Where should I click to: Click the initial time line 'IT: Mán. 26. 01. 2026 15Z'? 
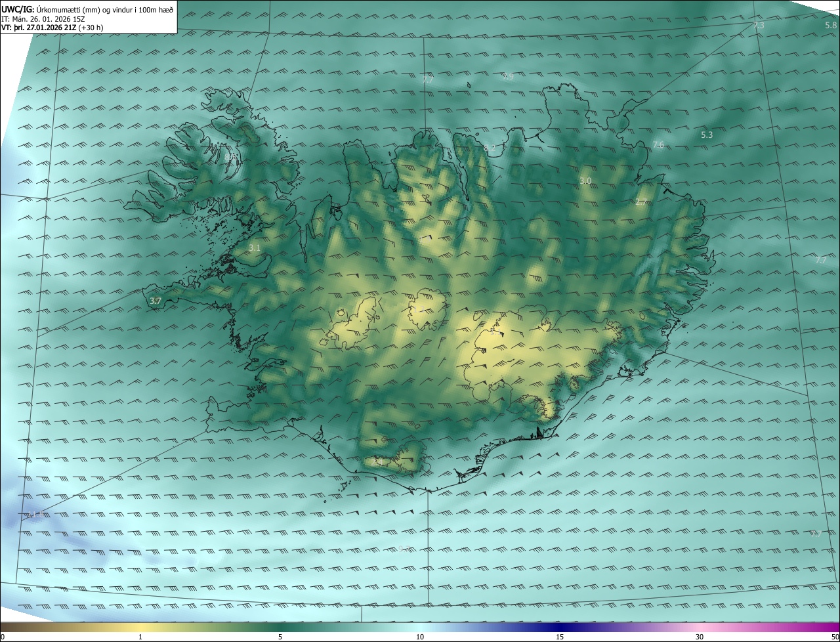[x=43, y=18]
